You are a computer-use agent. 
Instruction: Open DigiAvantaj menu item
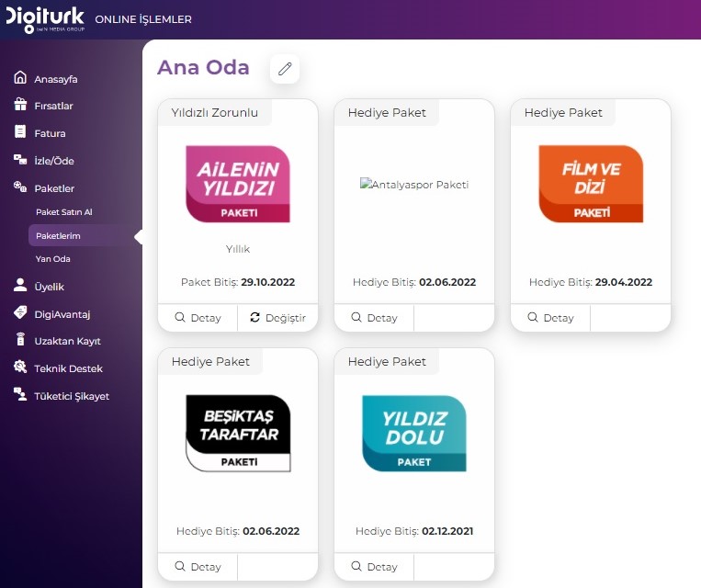(62, 314)
